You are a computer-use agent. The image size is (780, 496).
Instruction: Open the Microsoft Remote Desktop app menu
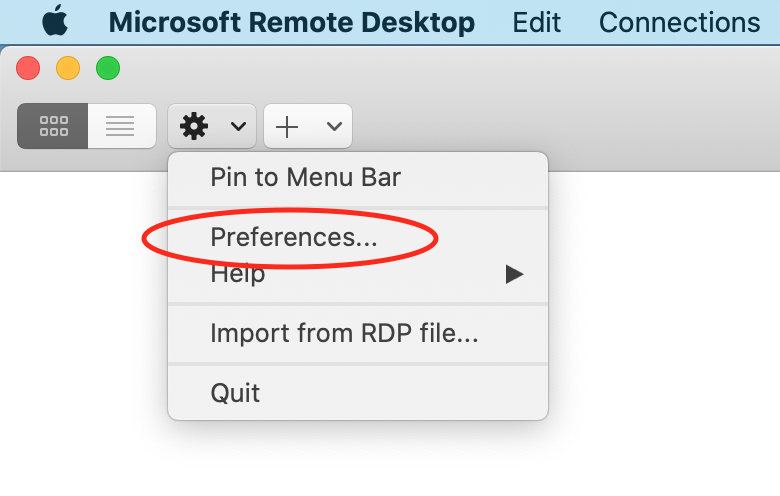pos(291,22)
